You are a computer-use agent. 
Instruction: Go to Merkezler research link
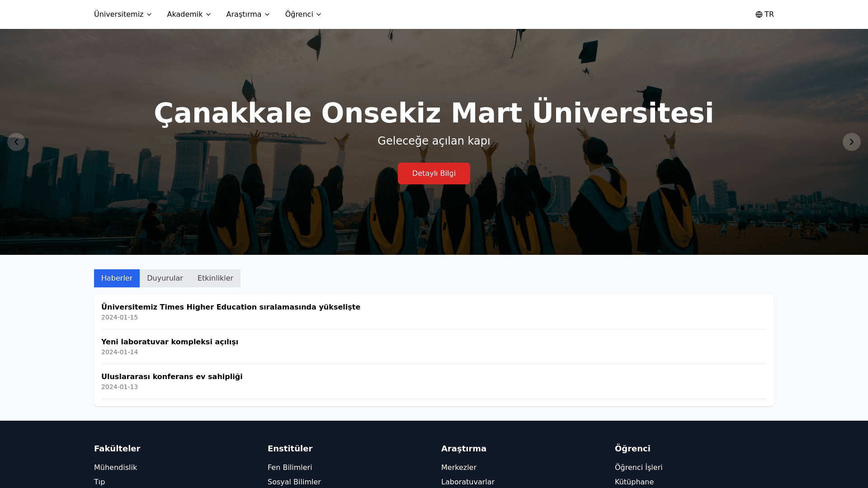[458, 468]
